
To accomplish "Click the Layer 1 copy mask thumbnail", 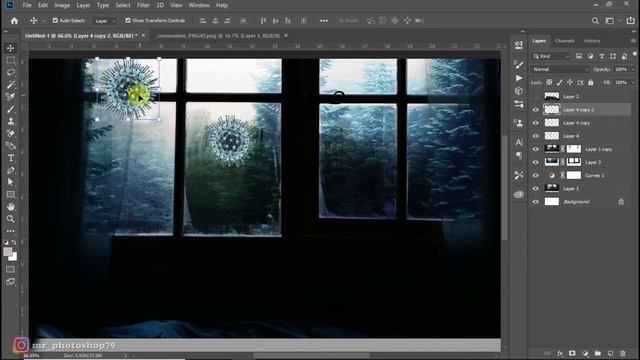I will tap(574, 149).
